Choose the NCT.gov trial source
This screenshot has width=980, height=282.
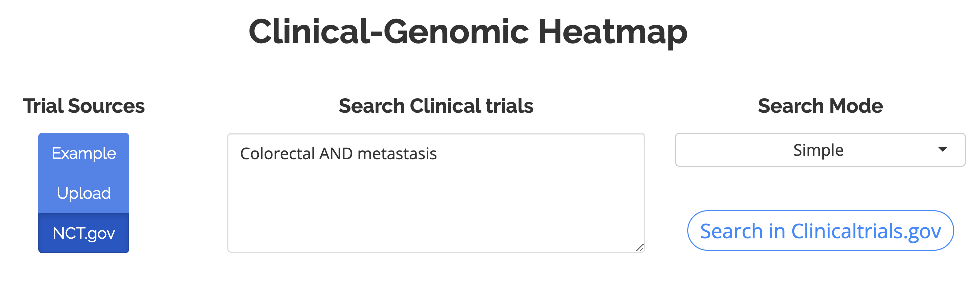[84, 233]
